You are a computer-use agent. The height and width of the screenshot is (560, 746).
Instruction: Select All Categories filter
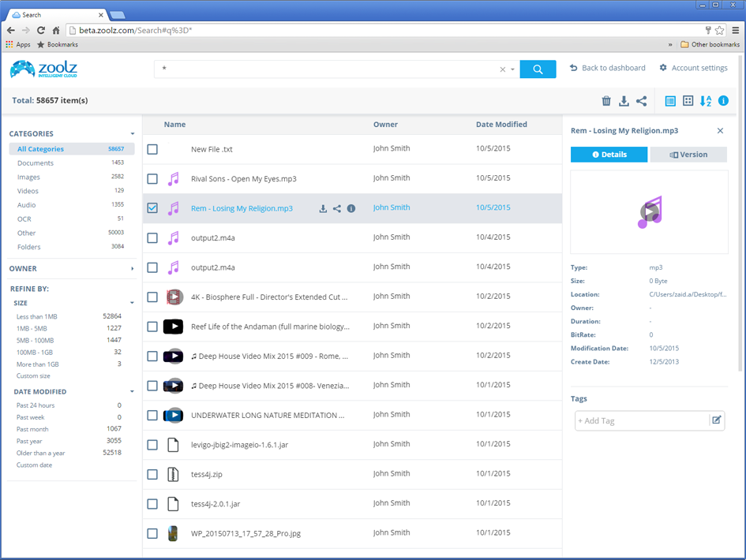(71, 149)
